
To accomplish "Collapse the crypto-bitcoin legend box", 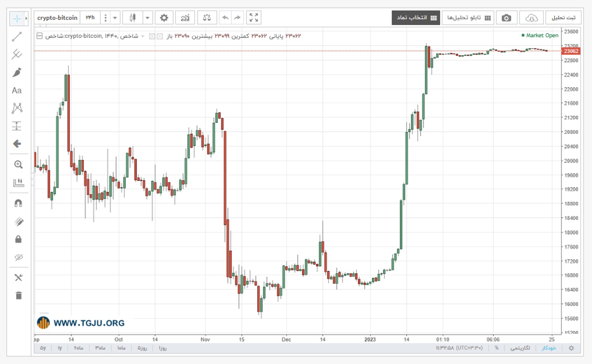I will tap(39, 36).
